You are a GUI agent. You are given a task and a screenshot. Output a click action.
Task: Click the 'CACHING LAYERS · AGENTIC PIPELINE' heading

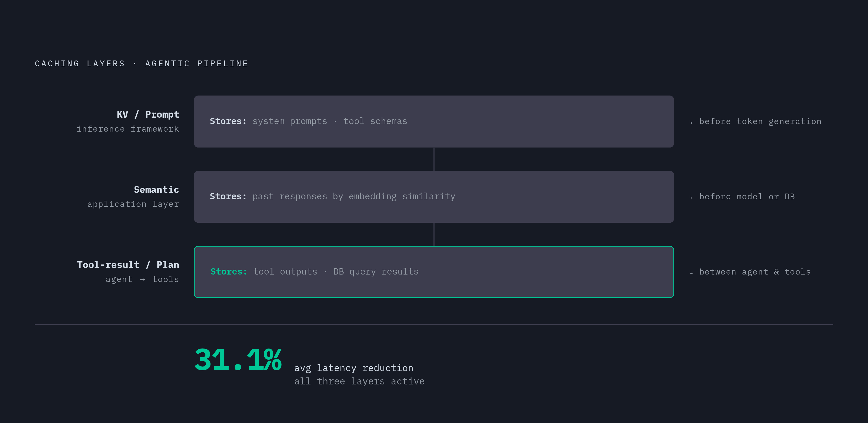(x=142, y=64)
